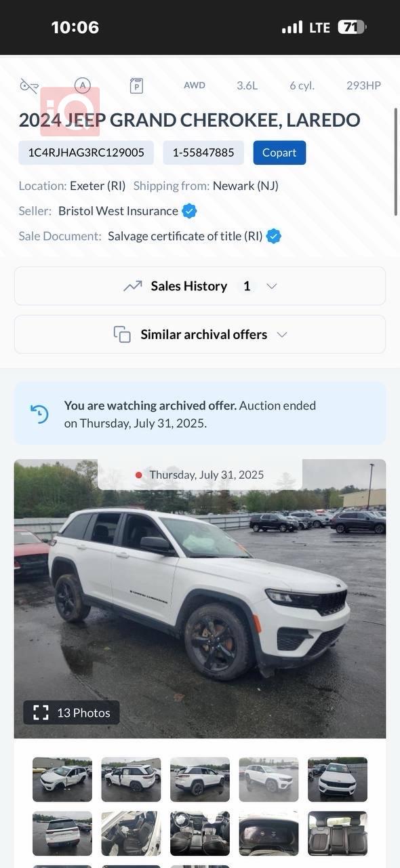Click the key/glasses icon in specs row
Screen dimensions: 400x868
28,85
